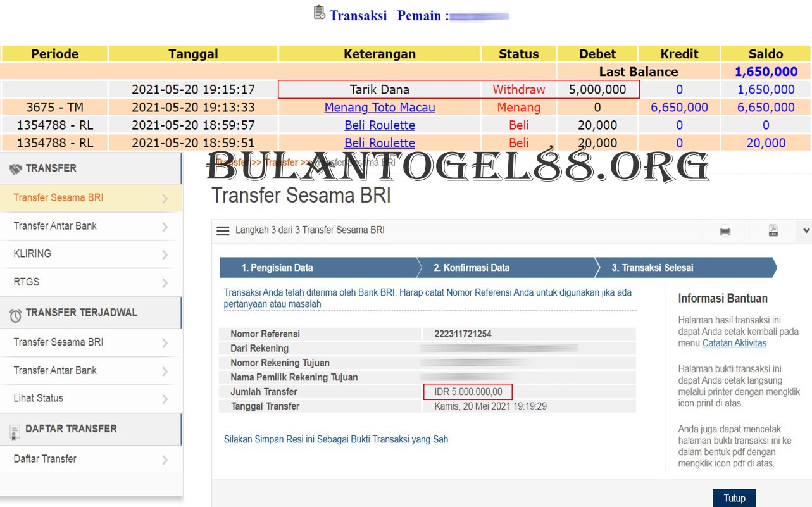This screenshot has width=812, height=507.
Task: Select the KLIRING menu item
Action: [91, 254]
